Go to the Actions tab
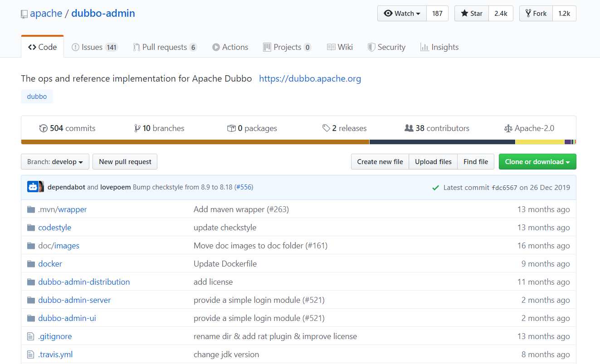Screen dimensions: 600x364 point(230,47)
